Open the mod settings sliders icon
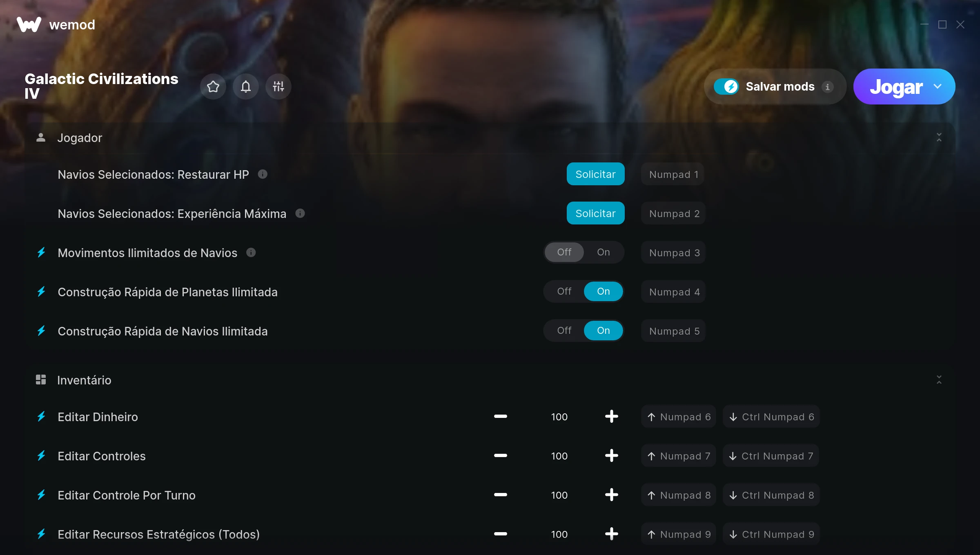Image resolution: width=980 pixels, height=555 pixels. (x=278, y=87)
